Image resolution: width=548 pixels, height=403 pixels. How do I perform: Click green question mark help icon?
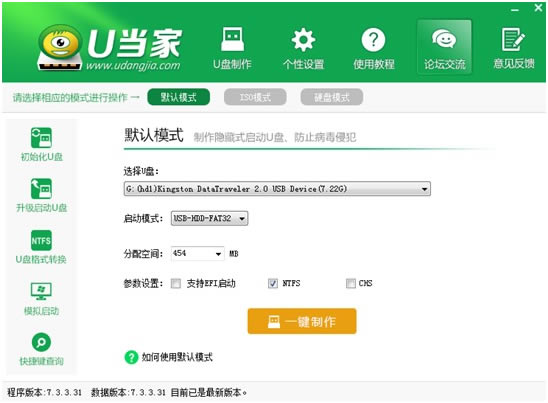pos(131,357)
